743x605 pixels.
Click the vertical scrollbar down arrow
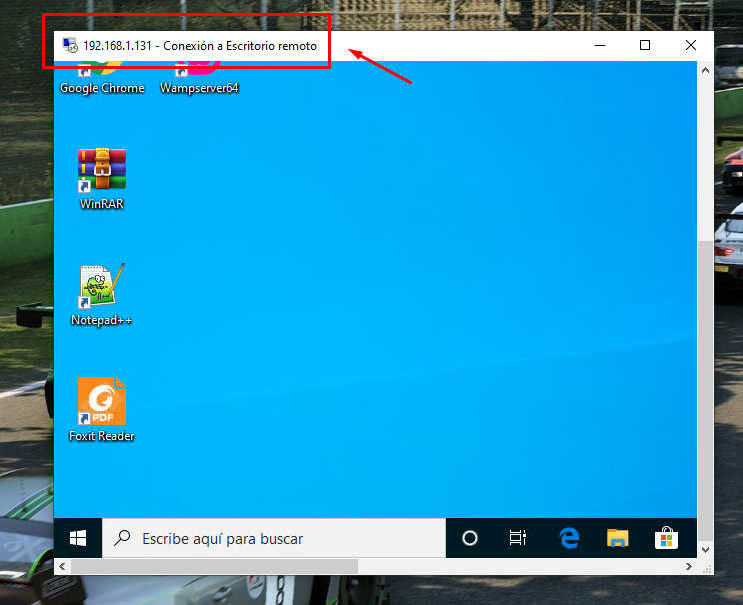click(705, 549)
